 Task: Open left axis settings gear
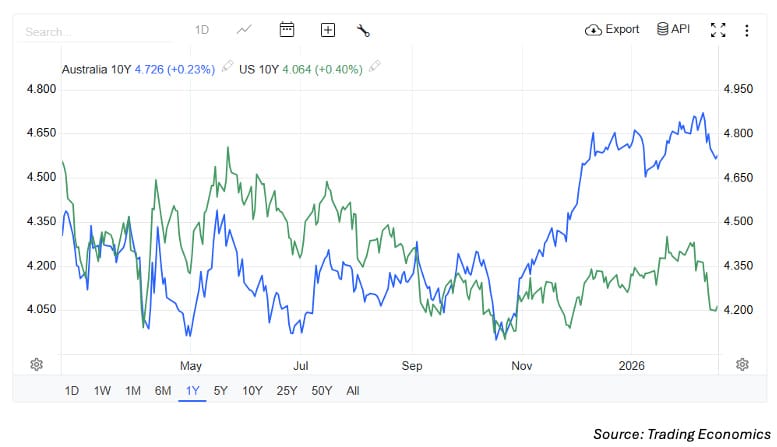point(37,364)
